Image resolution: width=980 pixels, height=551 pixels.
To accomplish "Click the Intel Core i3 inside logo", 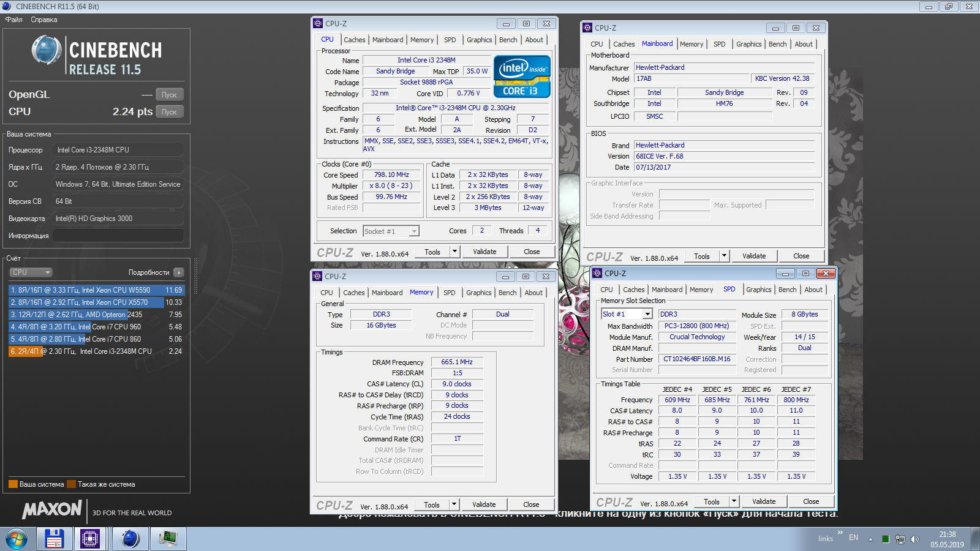I will tap(522, 77).
